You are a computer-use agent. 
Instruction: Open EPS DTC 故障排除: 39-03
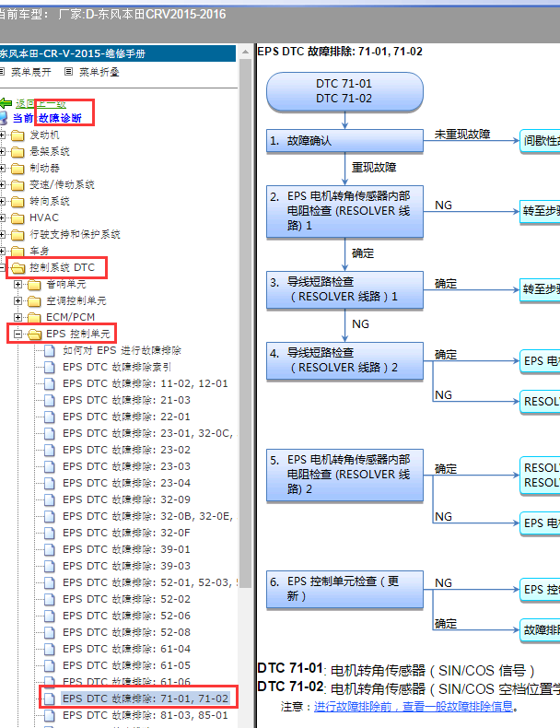tap(127, 566)
